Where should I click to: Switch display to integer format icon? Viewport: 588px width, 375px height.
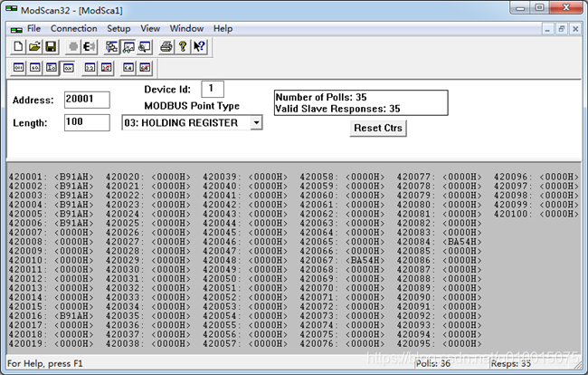click(52, 68)
